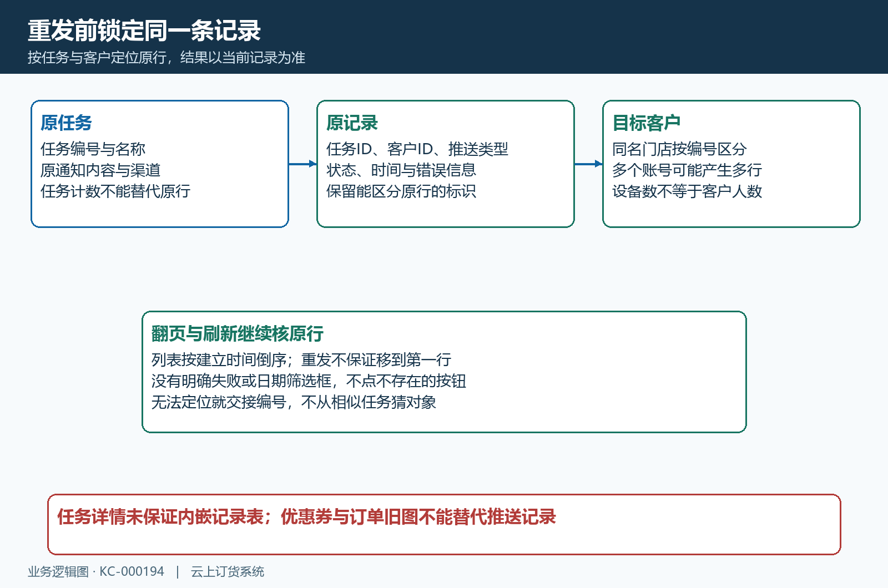Click the title "重发前锁定同一条记录"

tap(144, 31)
